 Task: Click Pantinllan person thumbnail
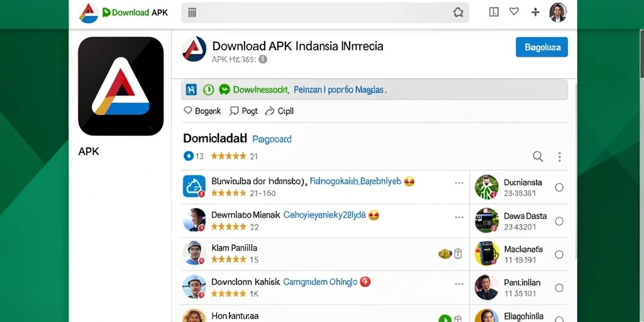click(487, 287)
